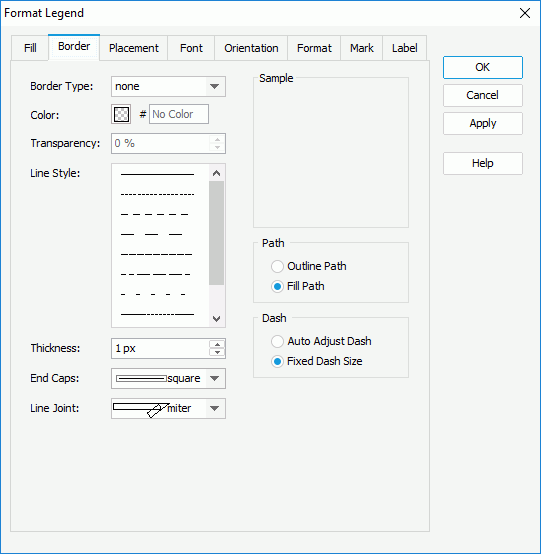541x554 pixels.
Task: Decrease Thickness with down arrow
Action: pyautogui.click(x=217, y=352)
